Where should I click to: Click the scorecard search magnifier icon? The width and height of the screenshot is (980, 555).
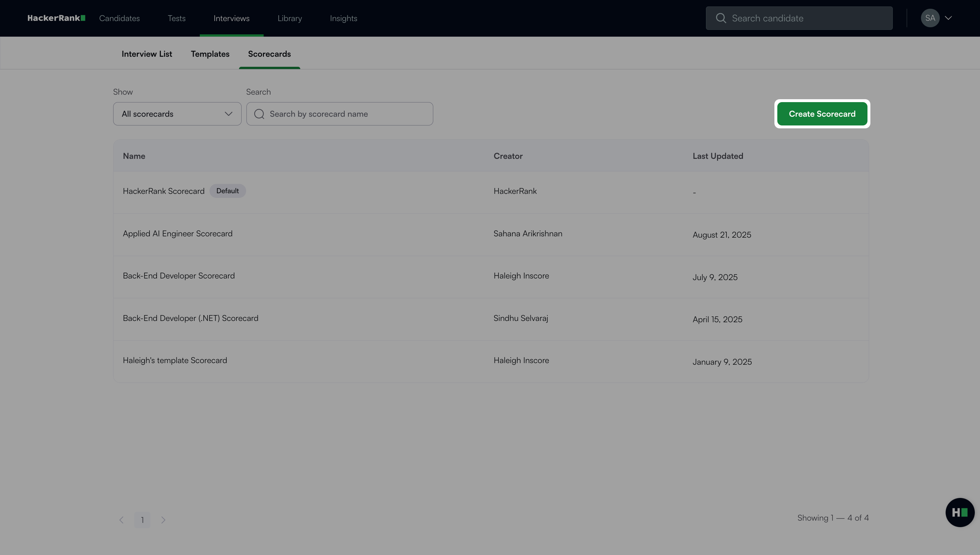pos(259,114)
